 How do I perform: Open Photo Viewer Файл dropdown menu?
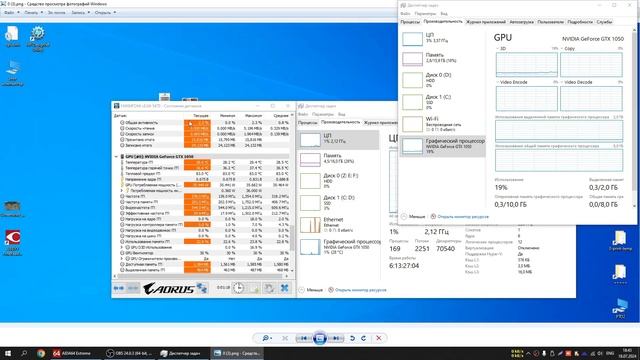coord(11,13)
